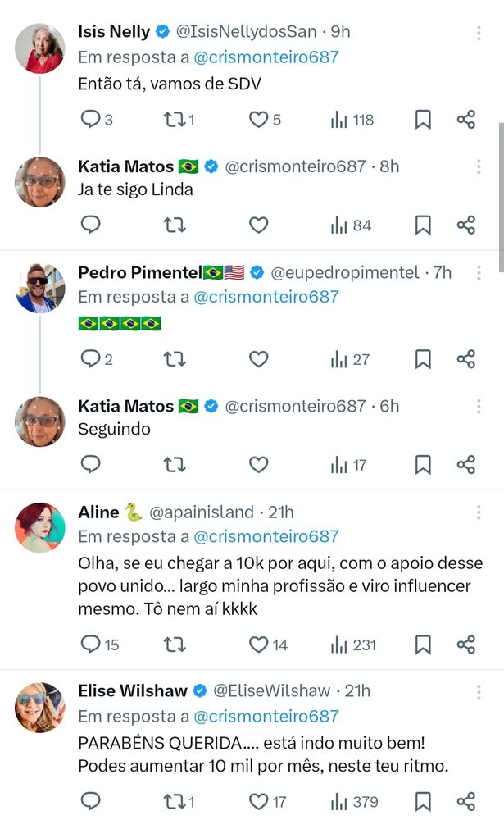Open more options on Aline's tweet
The image size is (504, 820).
click(478, 512)
